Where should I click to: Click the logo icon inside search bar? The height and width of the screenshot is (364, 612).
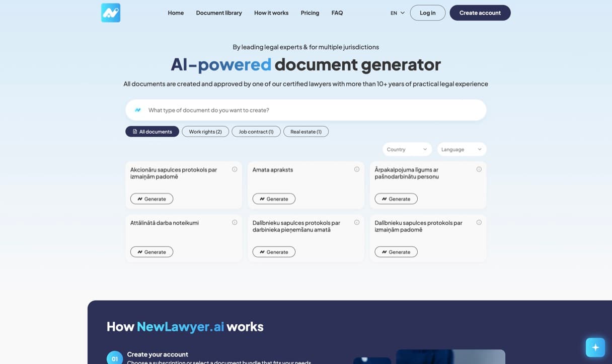tap(138, 110)
